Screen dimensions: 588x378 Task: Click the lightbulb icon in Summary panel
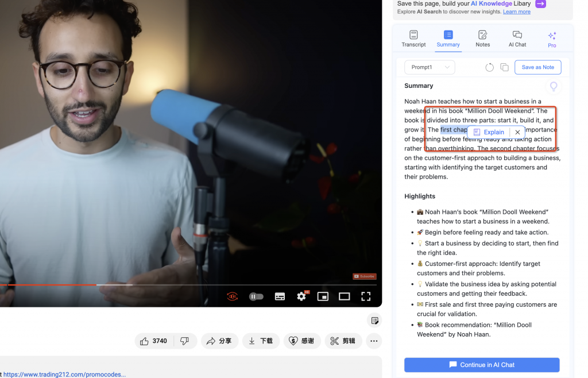(x=553, y=86)
